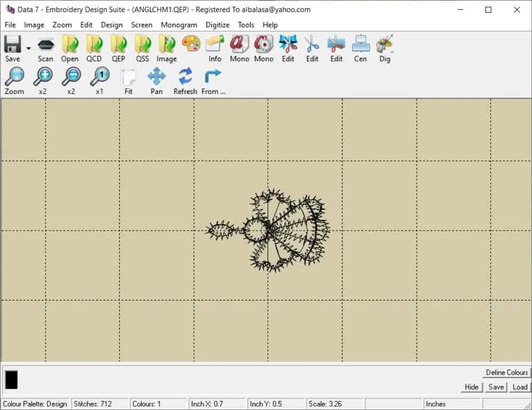
Task: Open the Tools menu
Action: (x=246, y=25)
